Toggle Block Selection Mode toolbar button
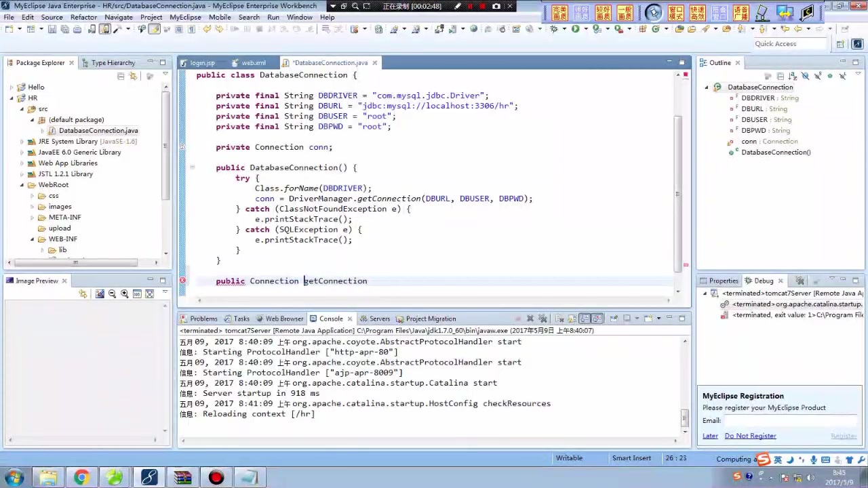The width and height of the screenshot is (868, 488). 180,29
